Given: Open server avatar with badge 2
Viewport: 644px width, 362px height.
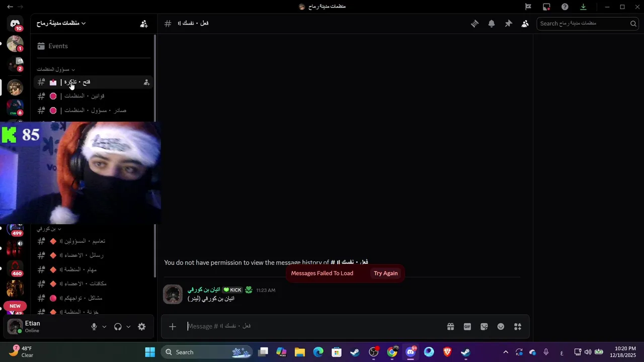Looking at the screenshot, I should pos(15,64).
